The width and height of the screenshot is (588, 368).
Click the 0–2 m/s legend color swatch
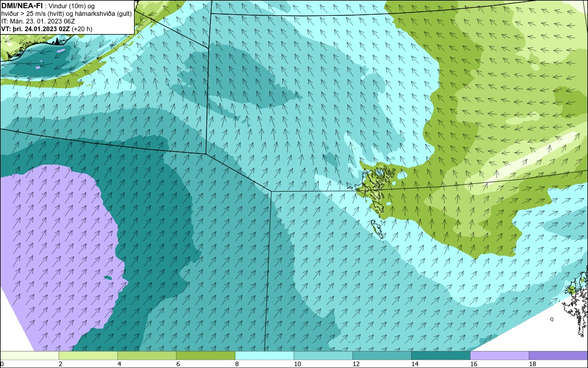pyautogui.click(x=29, y=355)
